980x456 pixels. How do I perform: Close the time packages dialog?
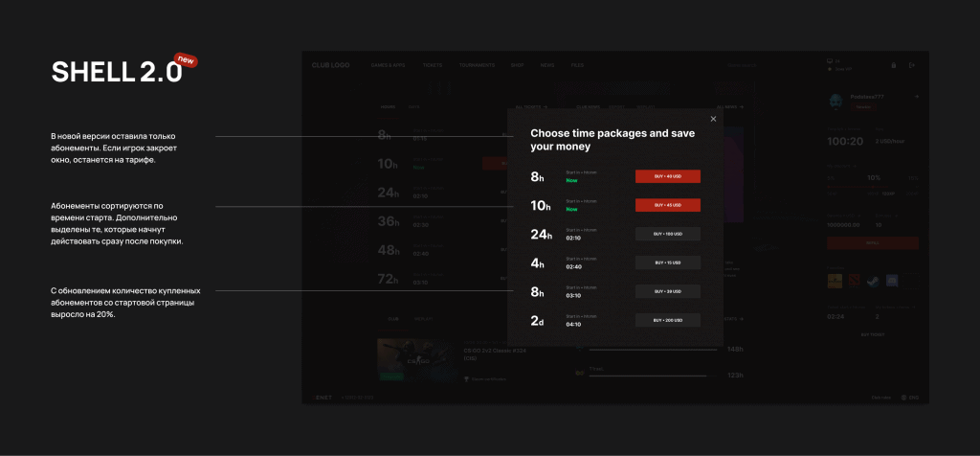pyautogui.click(x=713, y=119)
